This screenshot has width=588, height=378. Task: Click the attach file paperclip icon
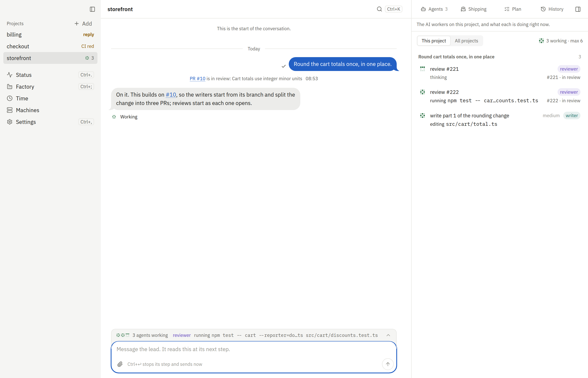click(x=120, y=364)
